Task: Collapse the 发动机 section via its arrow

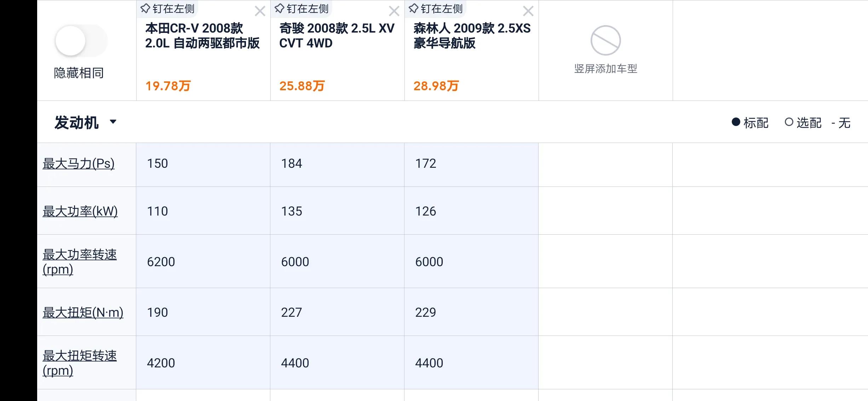Action: [x=114, y=122]
